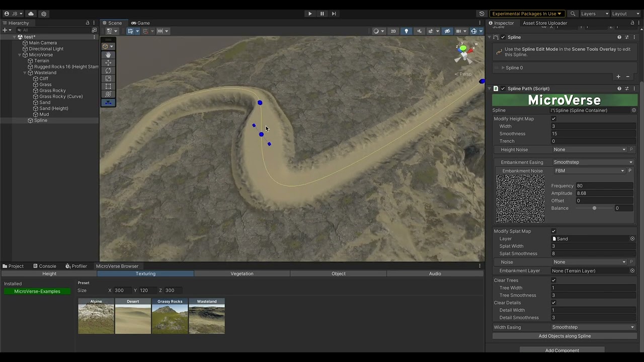Toggle scene audio mute icon

419,31
